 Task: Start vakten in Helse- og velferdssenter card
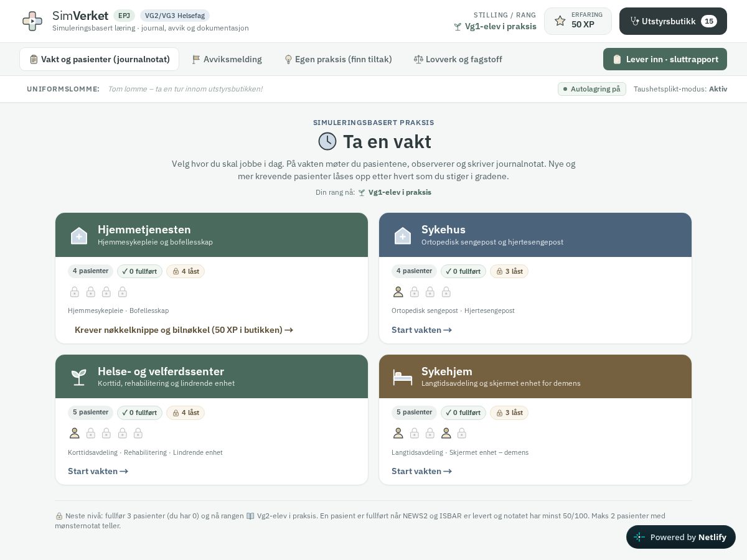98,471
